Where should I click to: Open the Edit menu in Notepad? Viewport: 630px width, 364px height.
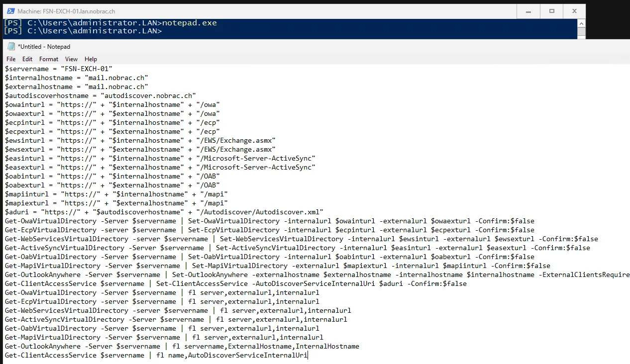pos(27,59)
